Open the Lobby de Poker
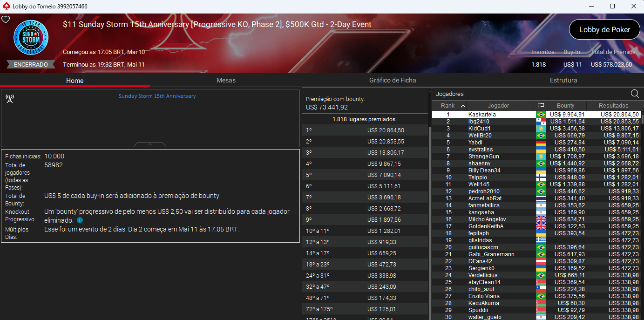 pyautogui.click(x=604, y=29)
